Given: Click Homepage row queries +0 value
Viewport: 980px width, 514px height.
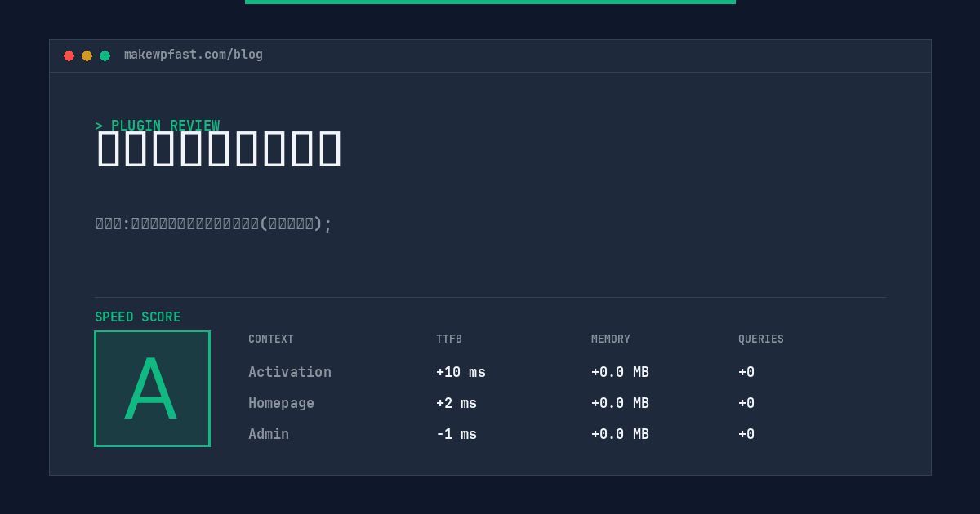Looking at the screenshot, I should (x=746, y=403).
